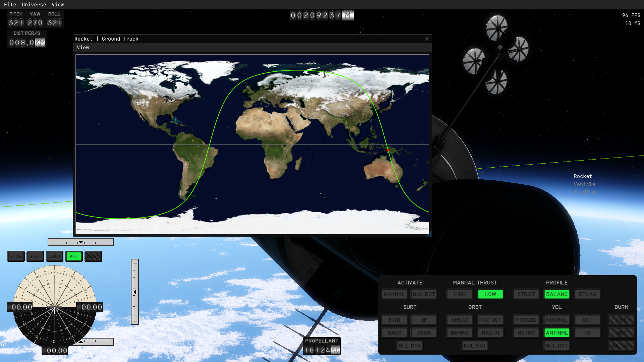Open the Universe menu
This screenshot has height=362, width=644.
point(34,4)
